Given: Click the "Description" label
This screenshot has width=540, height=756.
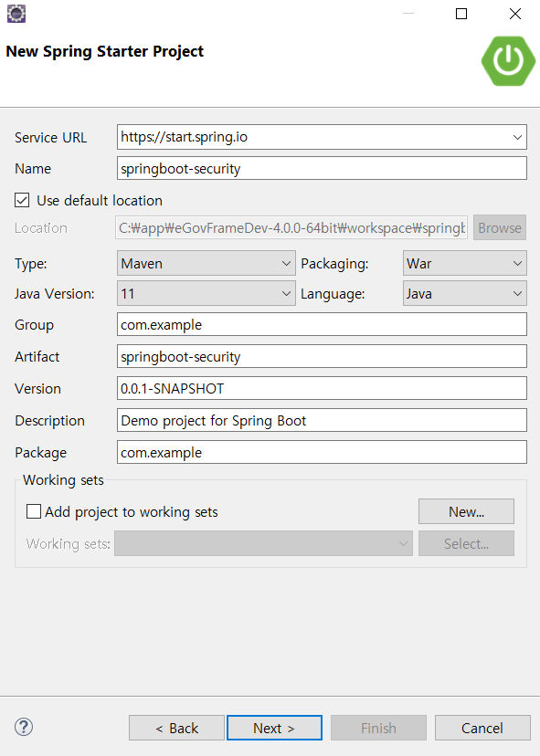Looking at the screenshot, I should 49,421.
